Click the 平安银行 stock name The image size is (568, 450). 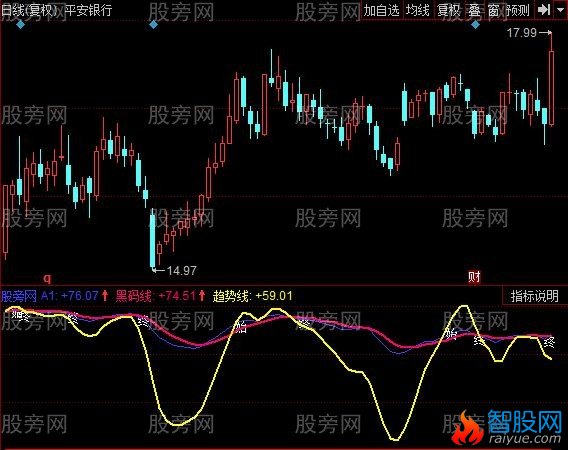click(88, 10)
